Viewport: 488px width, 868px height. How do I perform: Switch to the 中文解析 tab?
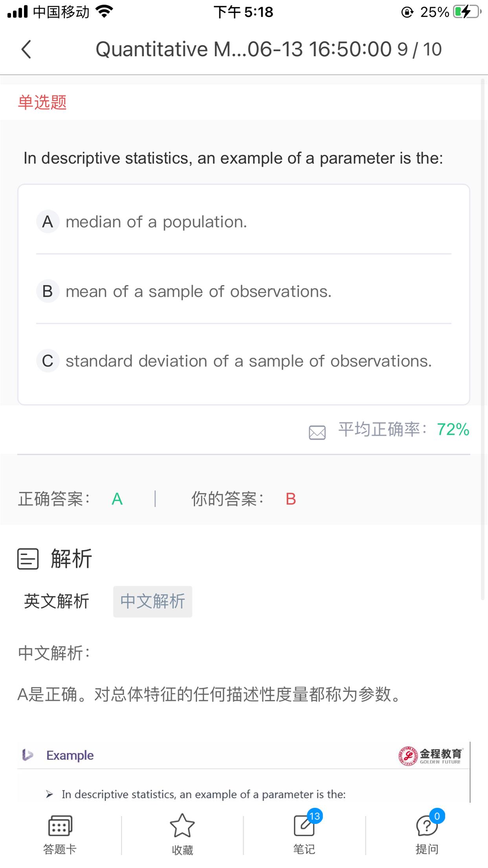[152, 601]
